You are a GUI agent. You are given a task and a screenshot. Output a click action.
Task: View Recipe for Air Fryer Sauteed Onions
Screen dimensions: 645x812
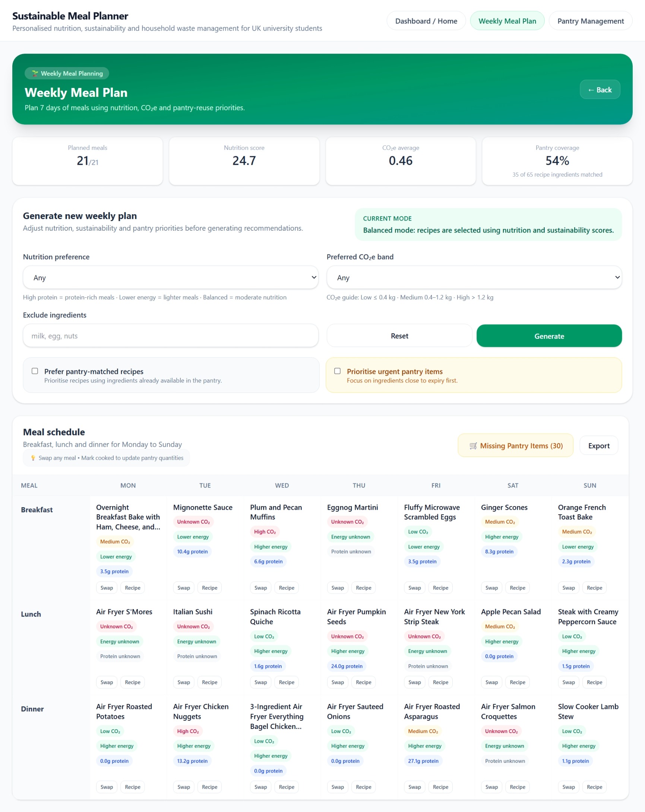[363, 787]
